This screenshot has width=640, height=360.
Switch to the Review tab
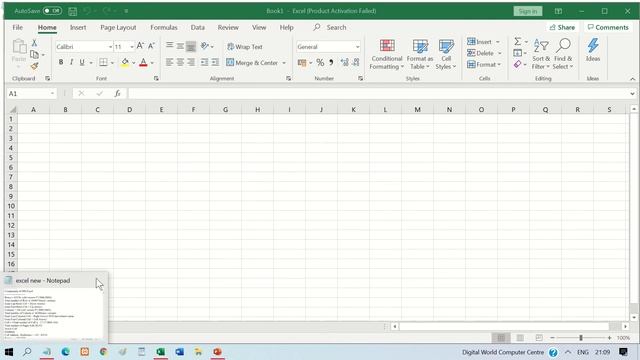[228, 27]
